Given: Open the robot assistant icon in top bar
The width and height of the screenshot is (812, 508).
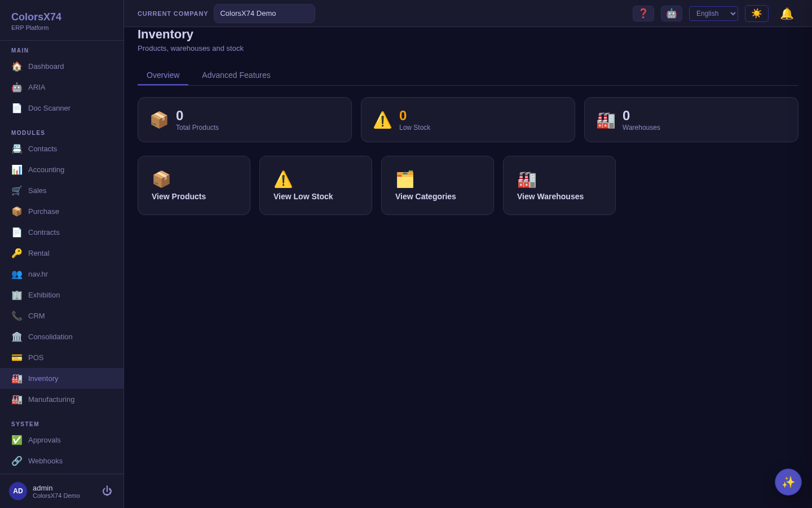Looking at the screenshot, I should [672, 14].
